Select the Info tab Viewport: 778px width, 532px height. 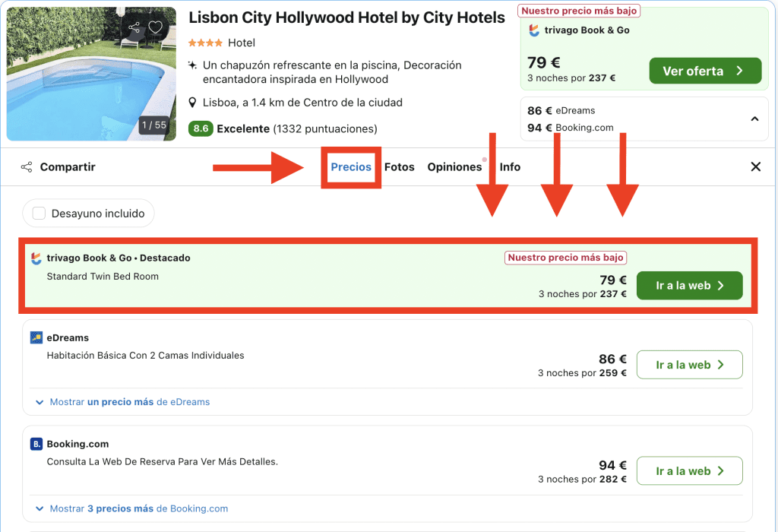pyautogui.click(x=510, y=167)
